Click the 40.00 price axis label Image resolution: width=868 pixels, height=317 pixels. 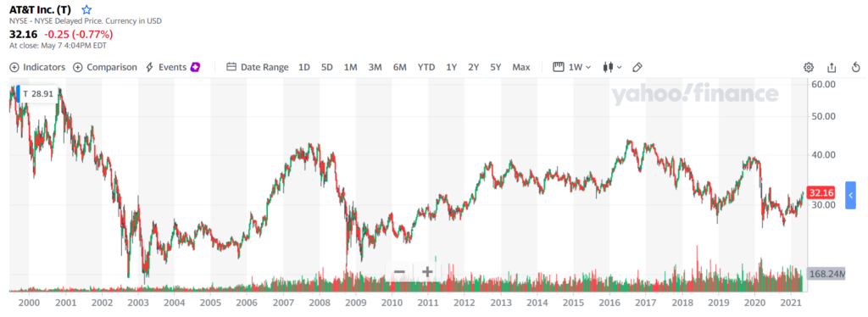822,154
